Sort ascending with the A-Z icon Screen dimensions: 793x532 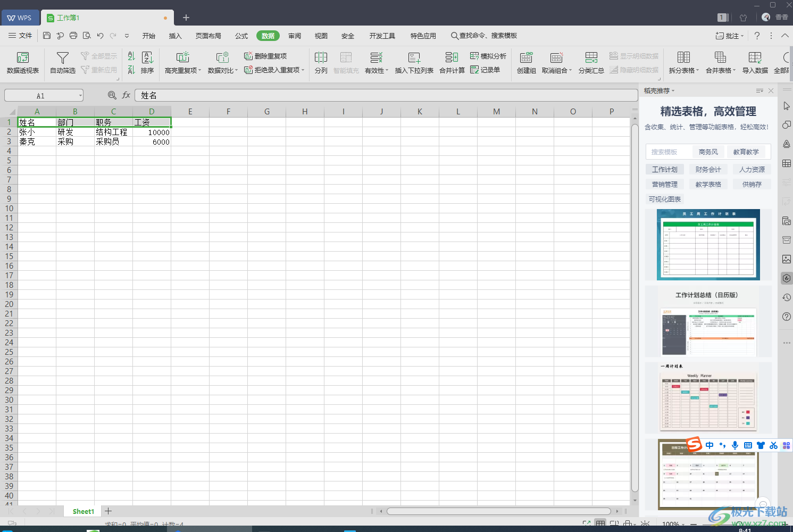click(131, 56)
